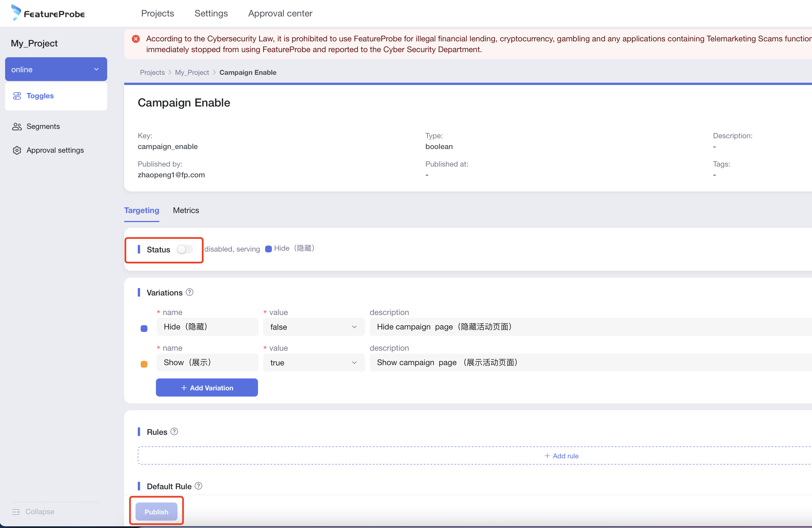Click the Segments people icon

[17, 126]
